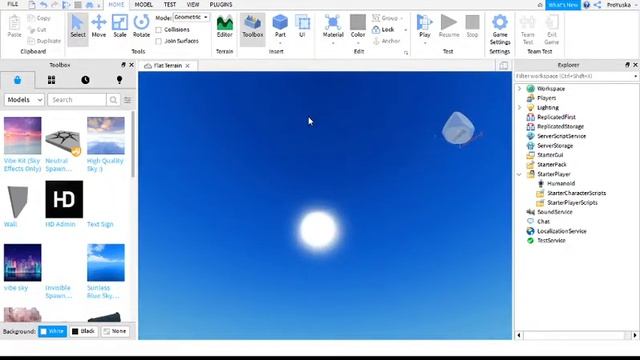This screenshot has height=360, width=640.
Task: Open the Toolbox filter options icon
Action: [x=128, y=100]
